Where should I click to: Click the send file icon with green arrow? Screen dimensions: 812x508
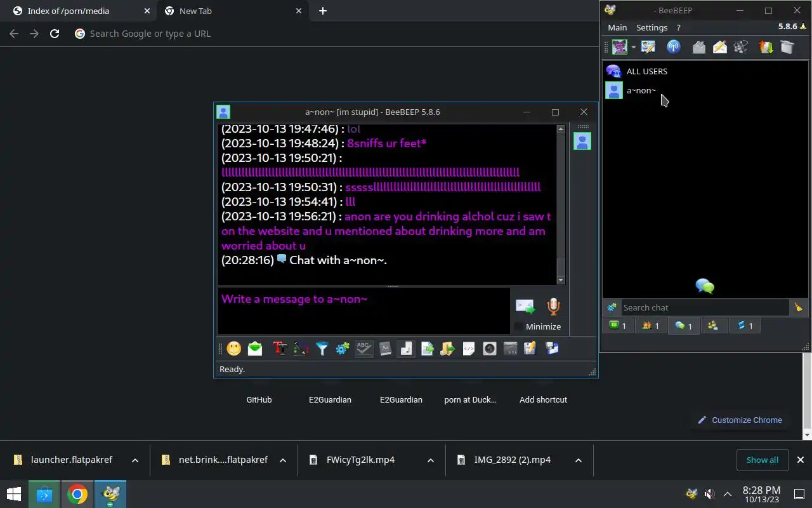[427, 349]
